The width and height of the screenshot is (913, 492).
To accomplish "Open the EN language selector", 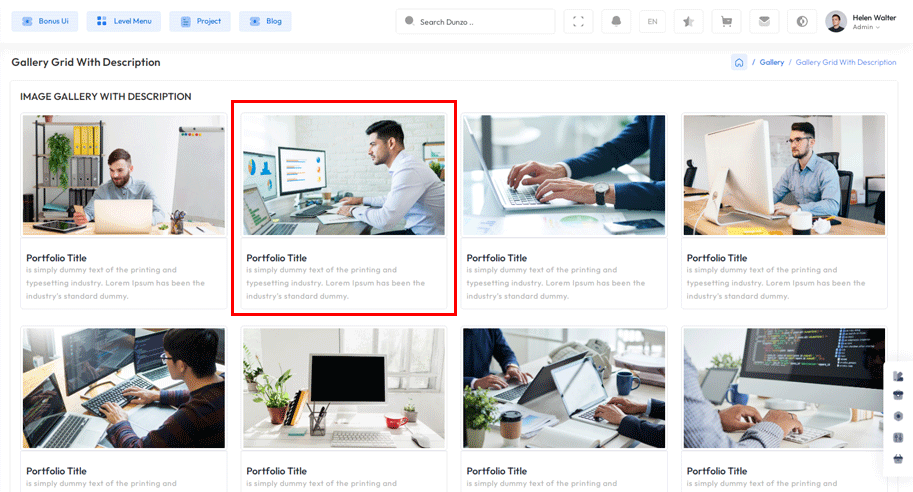I will click(652, 21).
